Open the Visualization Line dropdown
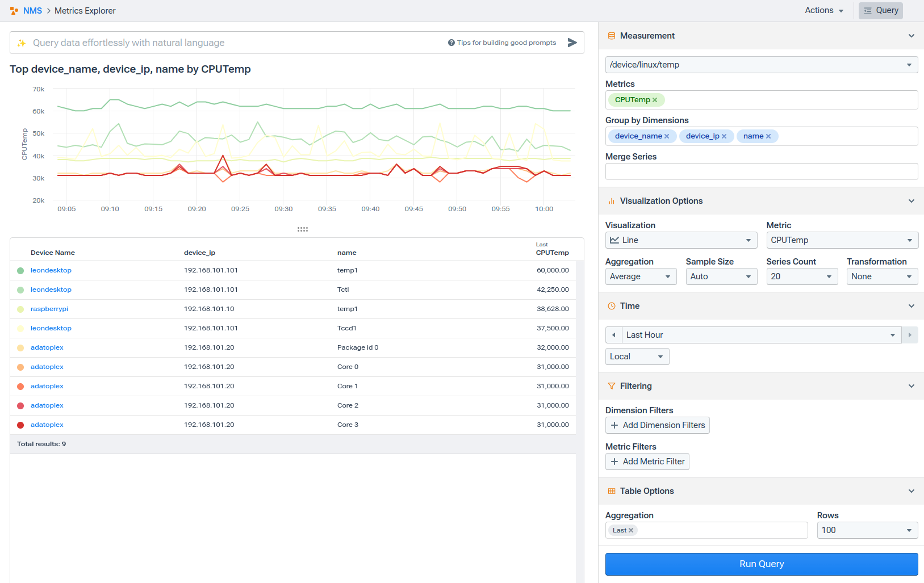 (681, 240)
